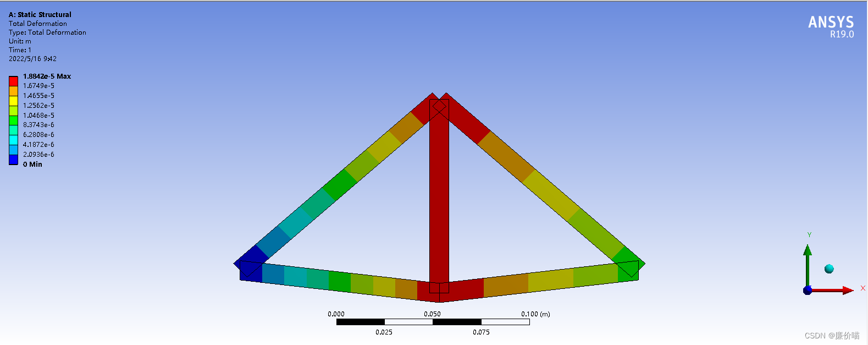Click the 4.1872e-6 legend value
868x345 pixels.
coord(38,145)
